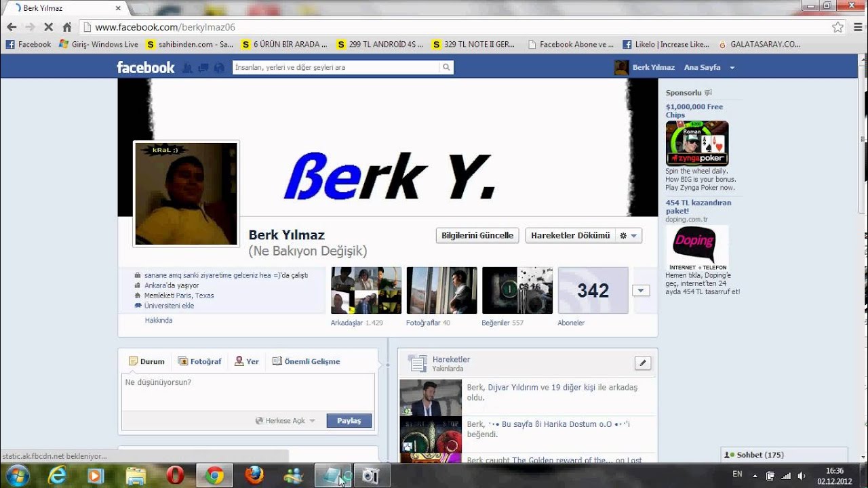
Task: Launch Opera from taskbar
Action: (x=176, y=476)
